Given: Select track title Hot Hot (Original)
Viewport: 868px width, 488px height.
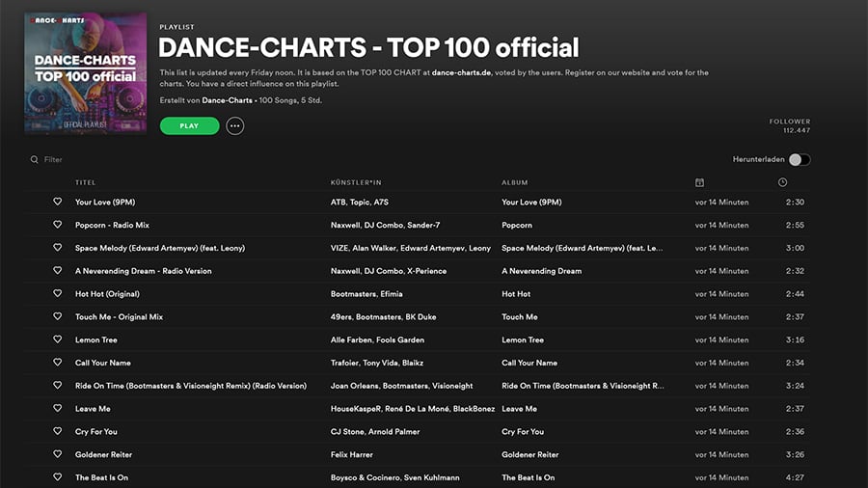Looking at the screenshot, I should tap(107, 294).
